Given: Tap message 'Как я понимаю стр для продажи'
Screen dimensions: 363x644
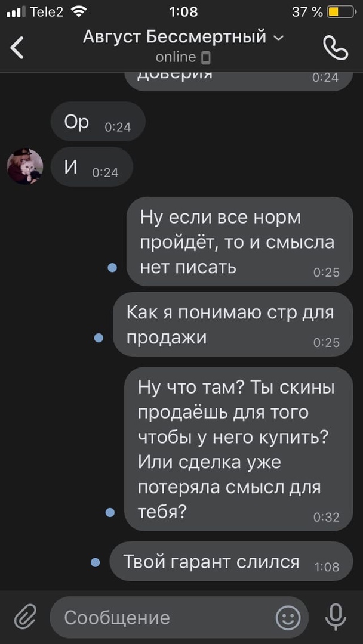Looking at the screenshot, I should click(x=233, y=324).
